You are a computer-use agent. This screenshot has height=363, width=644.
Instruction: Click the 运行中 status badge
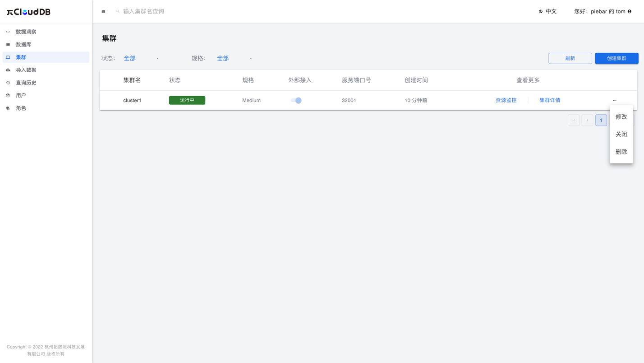point(187,100)
